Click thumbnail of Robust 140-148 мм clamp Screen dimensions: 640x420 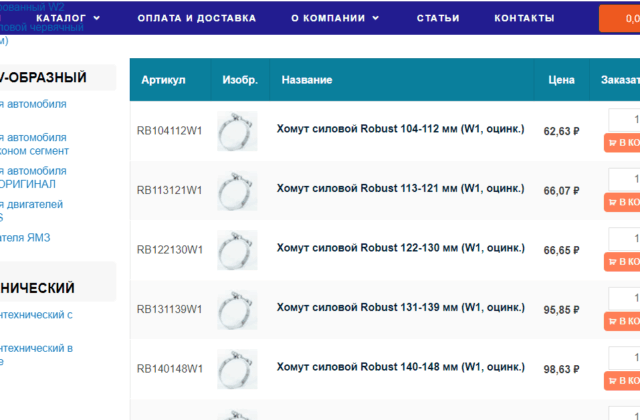tap(237, 369)
